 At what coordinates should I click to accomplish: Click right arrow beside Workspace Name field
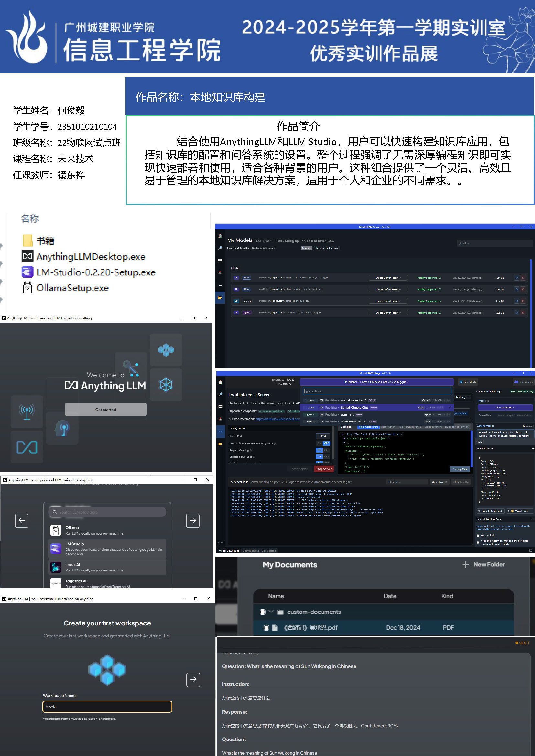click(193, 679)
